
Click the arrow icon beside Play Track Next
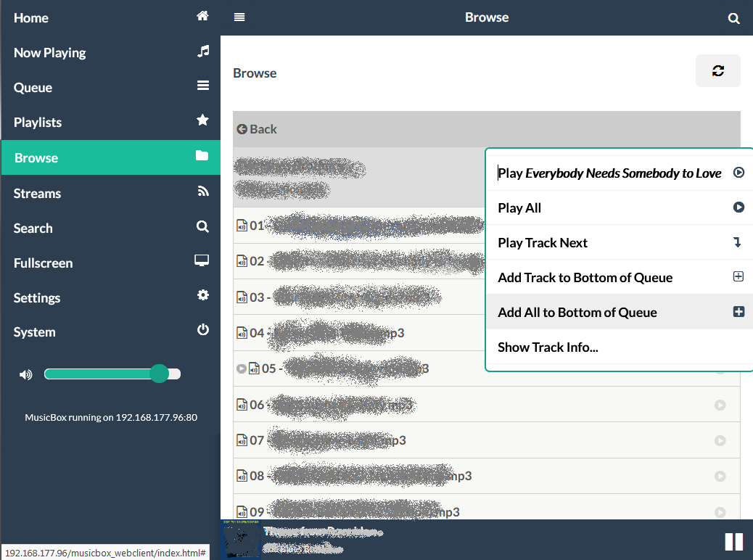(x=738, y=242)
